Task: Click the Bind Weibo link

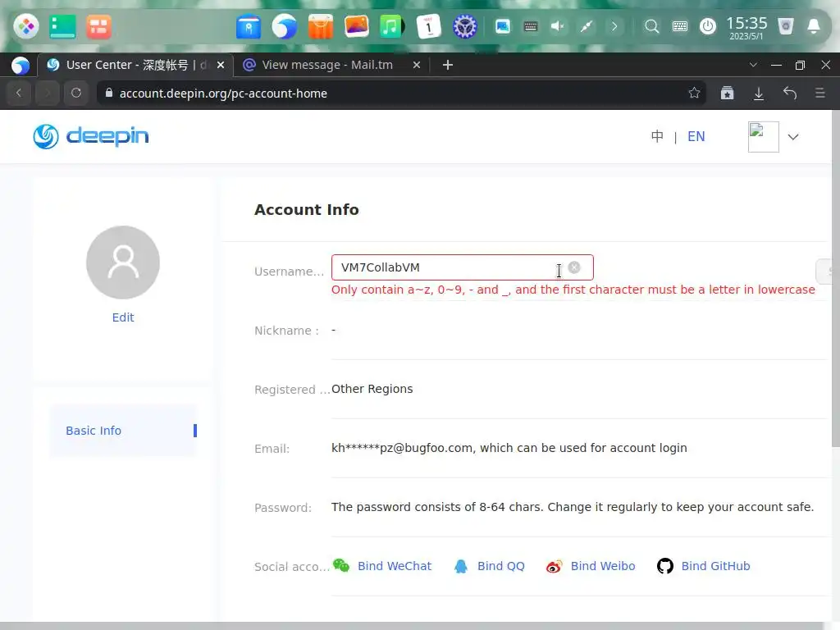Action: pyautogui.click(x=591, y=566)
